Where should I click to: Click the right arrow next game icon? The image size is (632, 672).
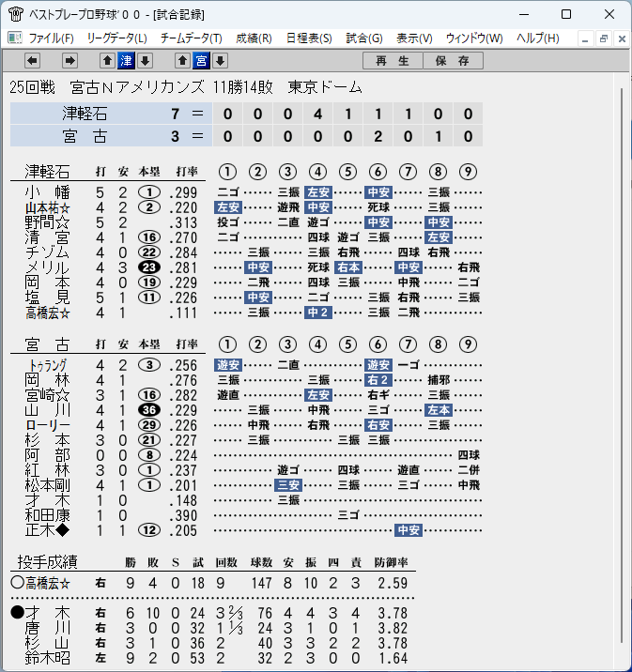coord(69,61)
